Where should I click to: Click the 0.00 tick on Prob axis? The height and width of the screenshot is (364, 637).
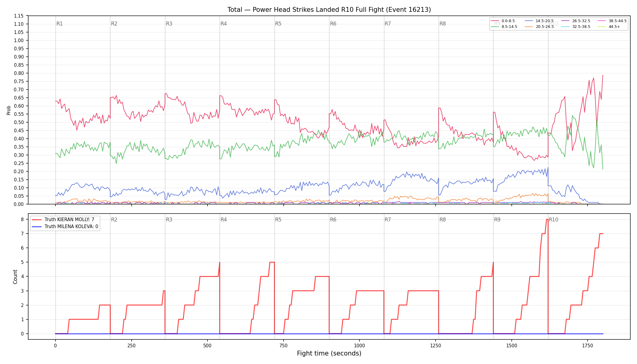click(19, 204)
